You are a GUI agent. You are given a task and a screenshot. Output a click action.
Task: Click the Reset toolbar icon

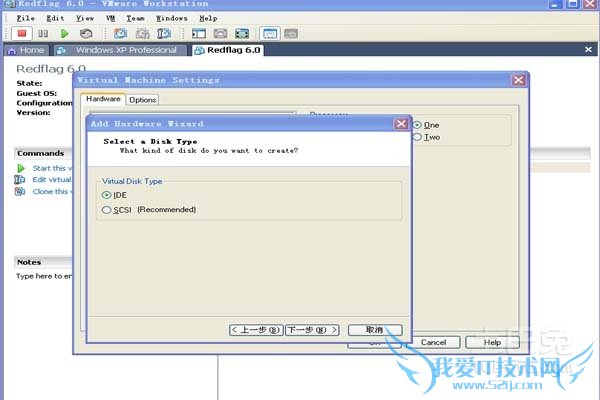click(87, 33)
